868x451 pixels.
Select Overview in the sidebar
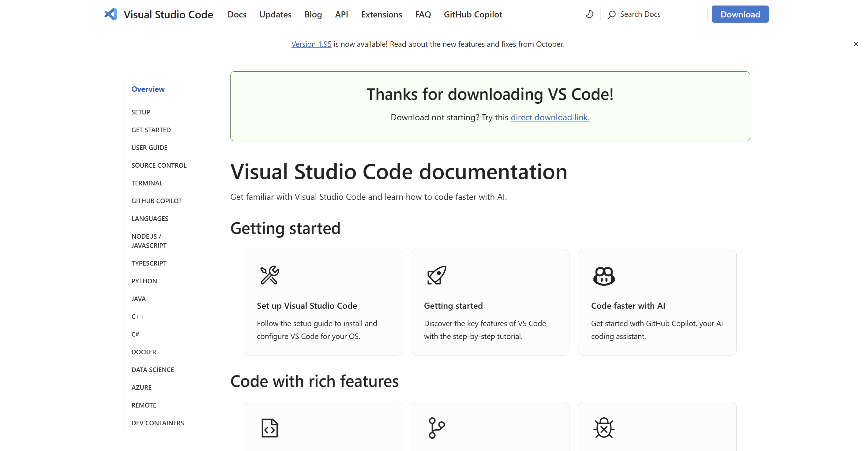point(148,89)
